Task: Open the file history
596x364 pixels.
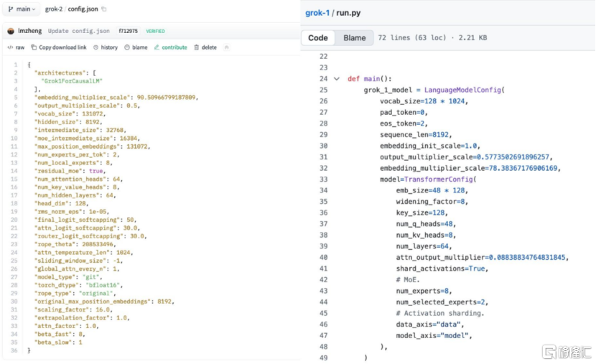Action: [106, 47]
